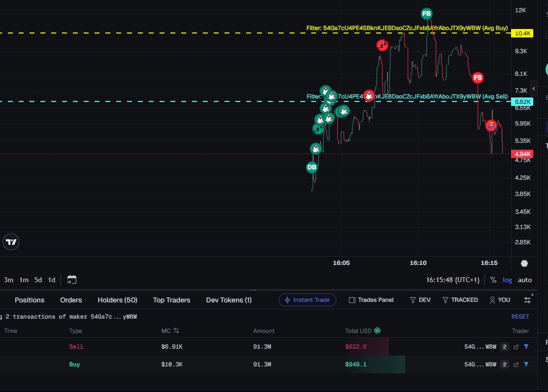
Task: Click the green DB marker on chart
Action: pyautogui.click(x=312, y=167)
